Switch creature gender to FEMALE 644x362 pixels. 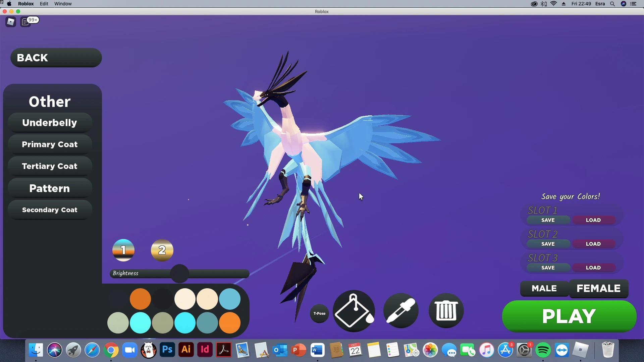click(599, 289)
